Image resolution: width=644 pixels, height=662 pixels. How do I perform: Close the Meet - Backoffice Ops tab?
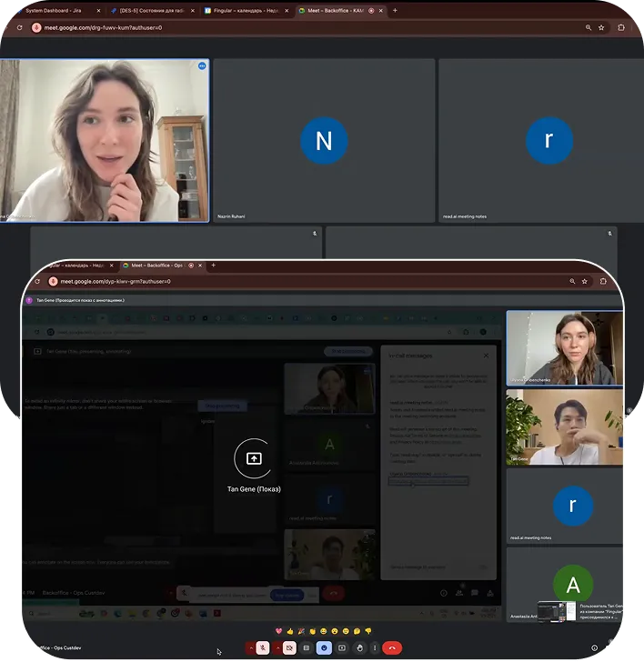point(200,266)
